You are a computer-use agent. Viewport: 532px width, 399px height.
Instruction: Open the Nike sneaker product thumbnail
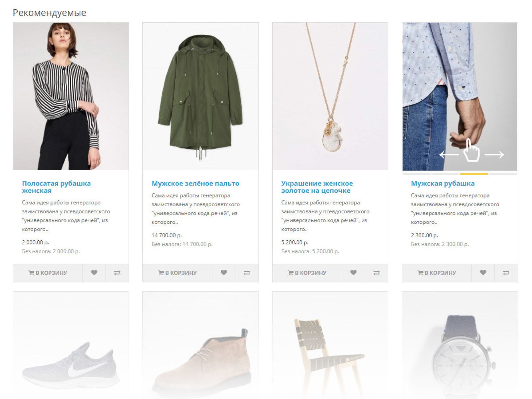71,345
